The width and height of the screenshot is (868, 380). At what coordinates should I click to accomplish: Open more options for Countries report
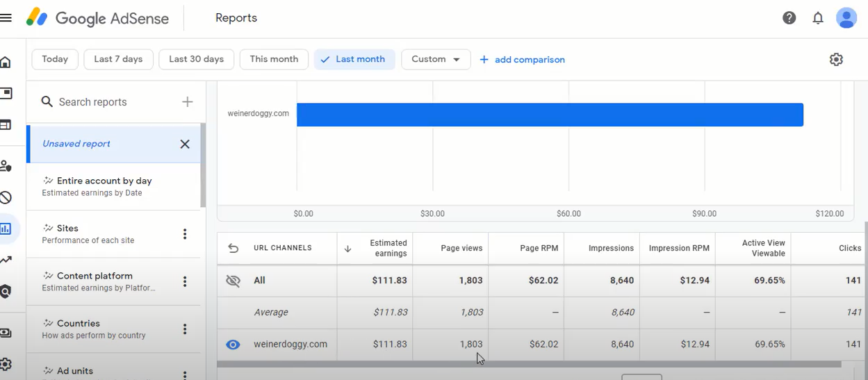pos(185,329)
